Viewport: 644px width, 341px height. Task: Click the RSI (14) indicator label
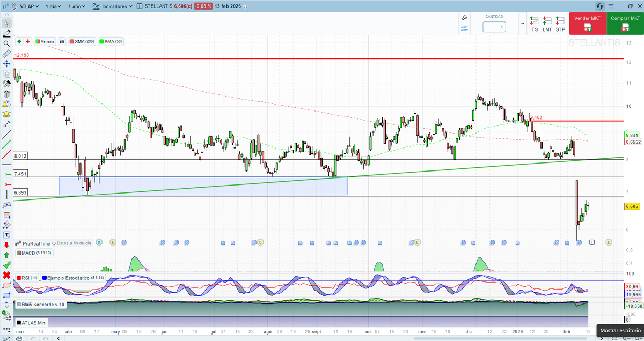coord(27,278)
